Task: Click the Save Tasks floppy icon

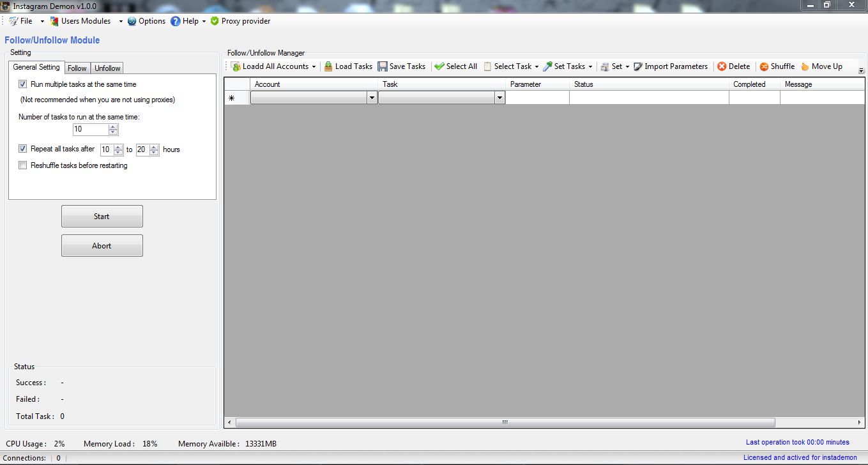Action: click(x=383, y=66)
